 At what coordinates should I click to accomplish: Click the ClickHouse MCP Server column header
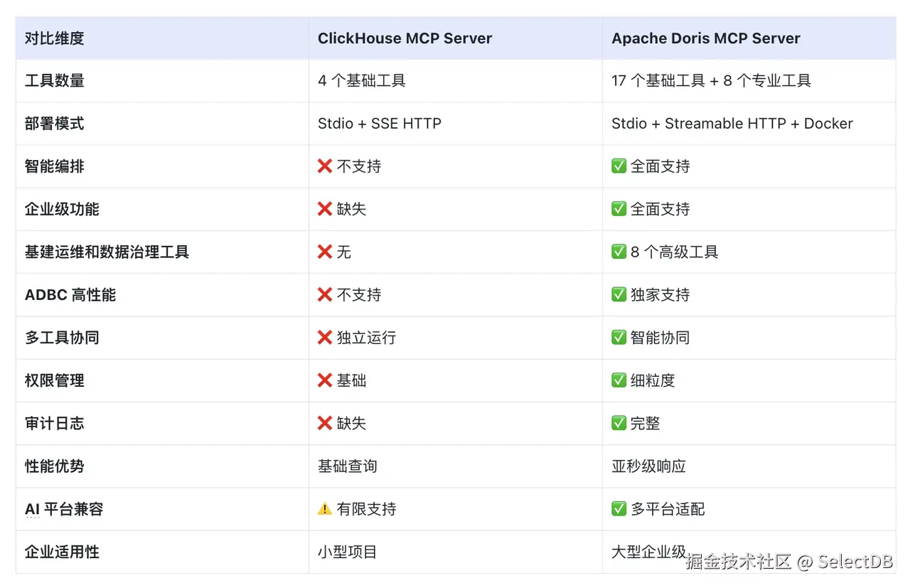pos(405,38)
